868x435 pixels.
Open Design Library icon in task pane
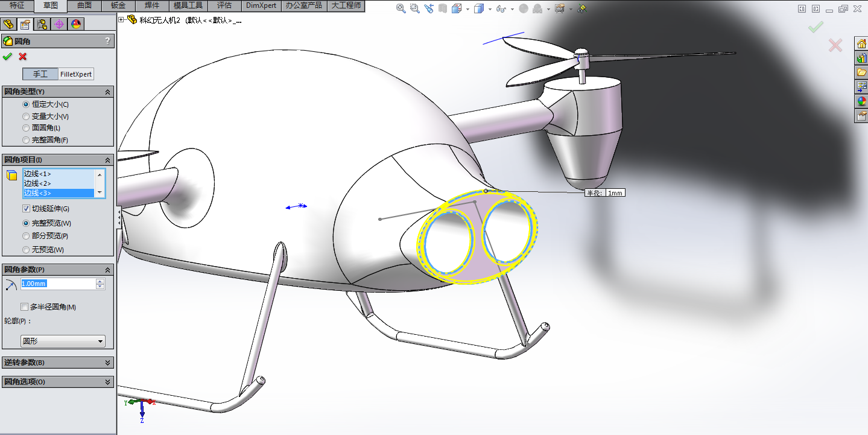tap(861, 58)
